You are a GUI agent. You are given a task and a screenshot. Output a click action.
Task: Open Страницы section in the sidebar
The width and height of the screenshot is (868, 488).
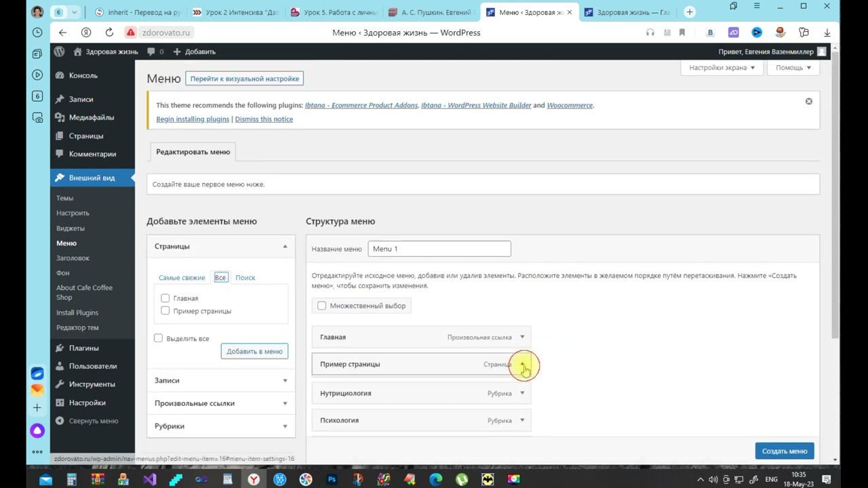pos(86,136)
